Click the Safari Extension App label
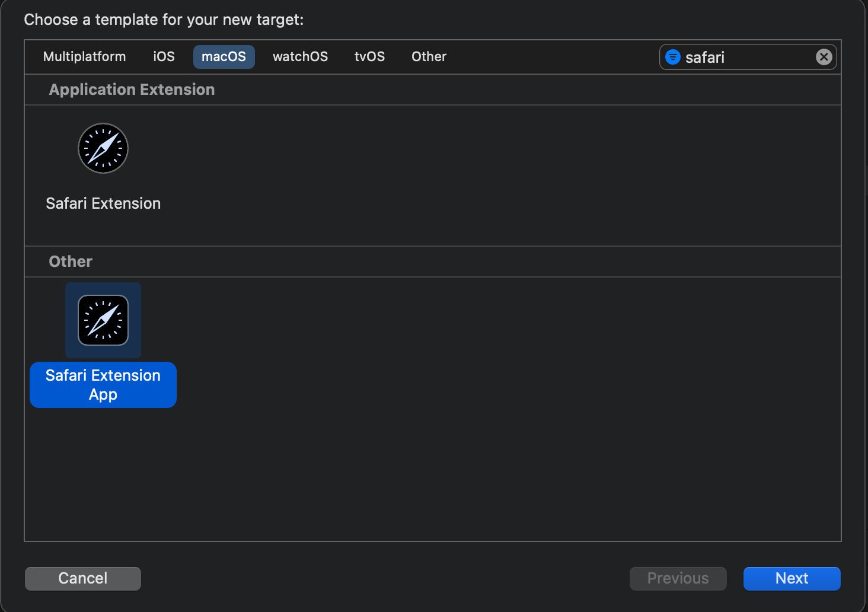 click(103, 385)
